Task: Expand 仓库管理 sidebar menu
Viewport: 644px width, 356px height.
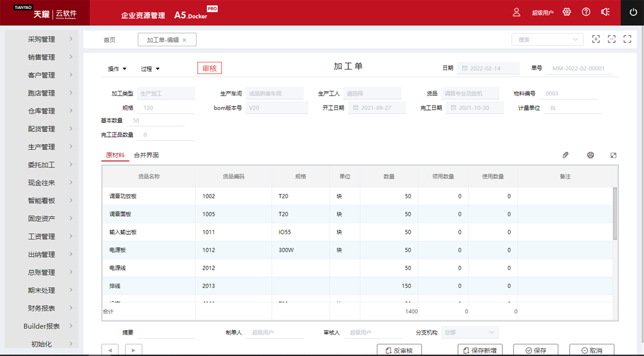Action: tap(41, 111)
